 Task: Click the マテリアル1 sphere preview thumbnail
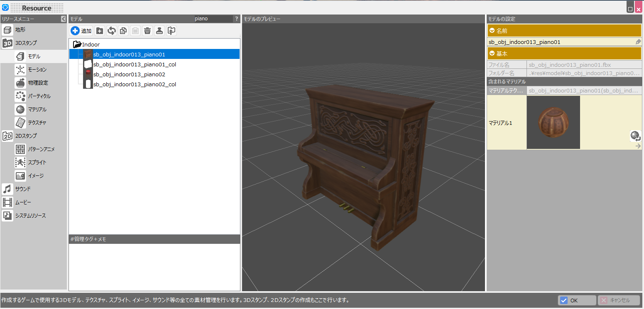[x=553, y=122]
